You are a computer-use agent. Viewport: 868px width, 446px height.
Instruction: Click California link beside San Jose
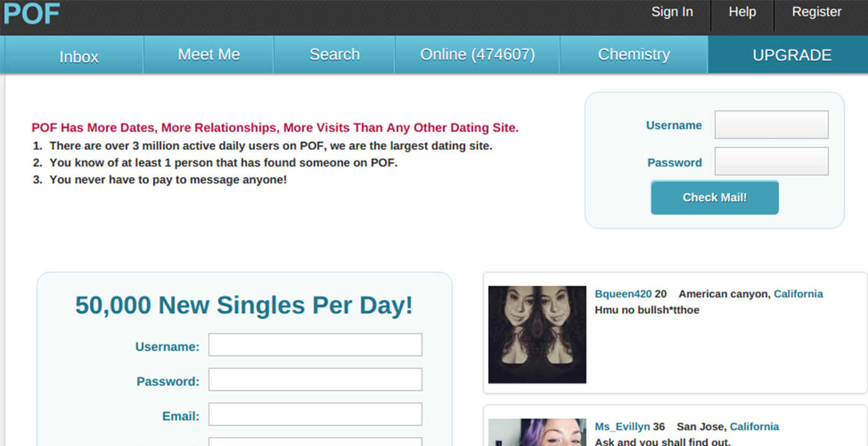[754, 427]
